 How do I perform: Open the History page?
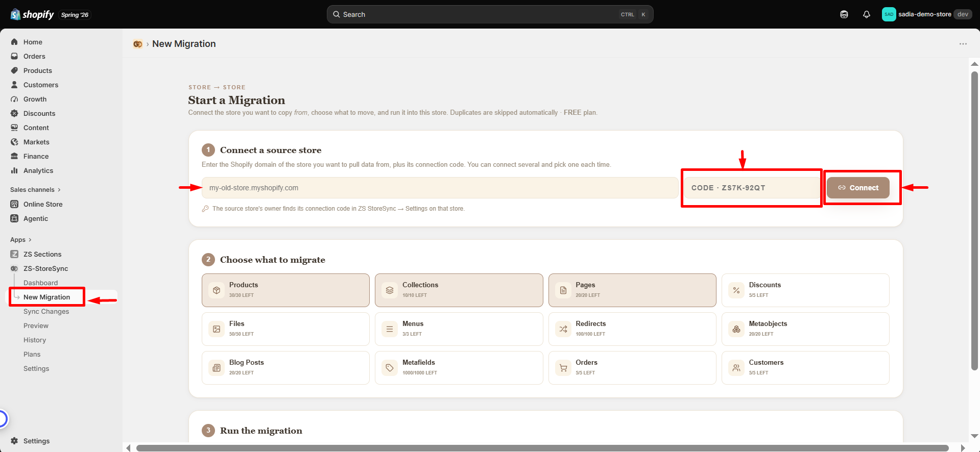tap(35, 340)
